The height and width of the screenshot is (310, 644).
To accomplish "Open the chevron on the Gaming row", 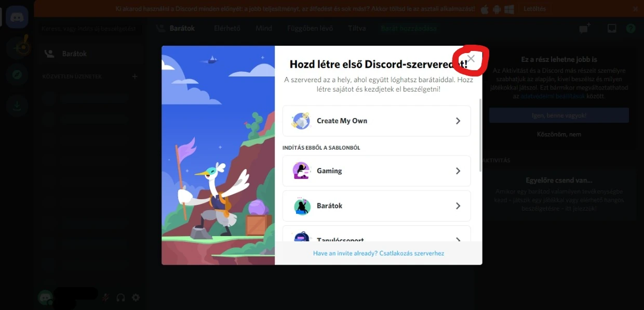I will pos(458,171).
